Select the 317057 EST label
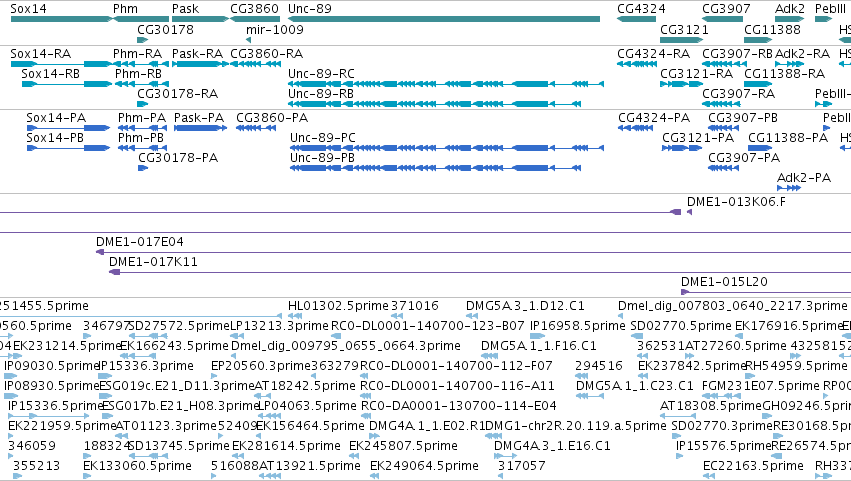Viewport: 851px width, 481px height. [522, 466]
